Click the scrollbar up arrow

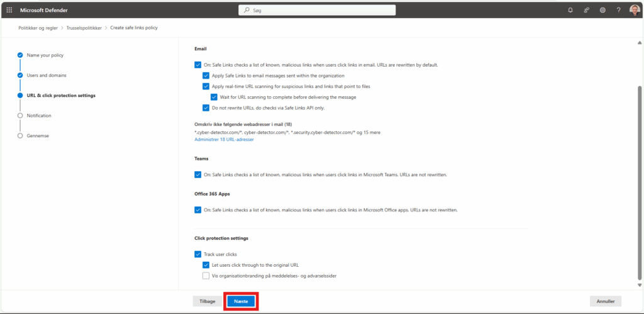(639, 43)
